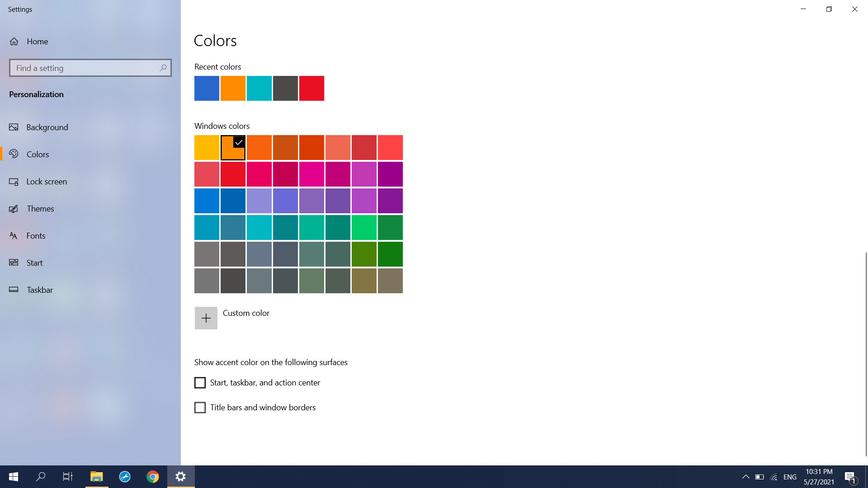Show hidden system tray icons
This screenshot has height=488, width=868.
click(x=746, y=477)
